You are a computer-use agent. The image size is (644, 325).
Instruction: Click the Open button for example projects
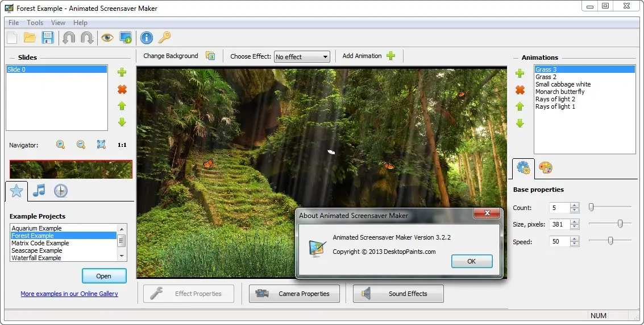click(104, 276)
